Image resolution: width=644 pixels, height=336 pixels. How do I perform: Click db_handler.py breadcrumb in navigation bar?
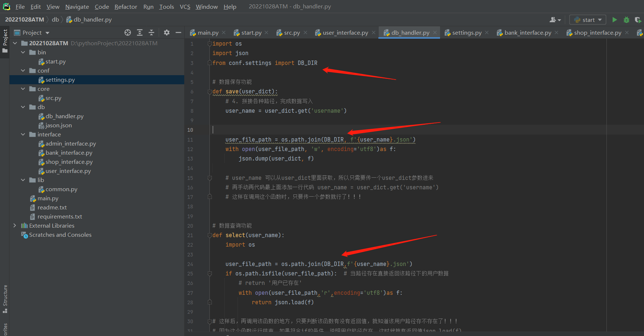[x=89, y=20]
